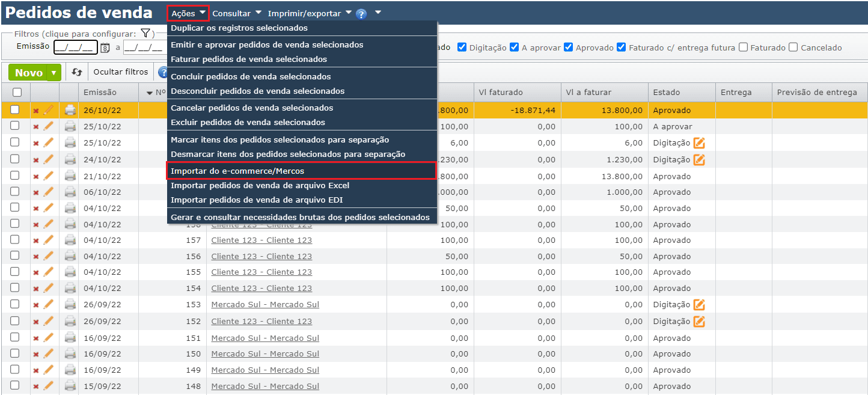Click the blue help icon in the header
This screenshot has width=868, height=395.
pyautogui.click(x=361, y=13)
